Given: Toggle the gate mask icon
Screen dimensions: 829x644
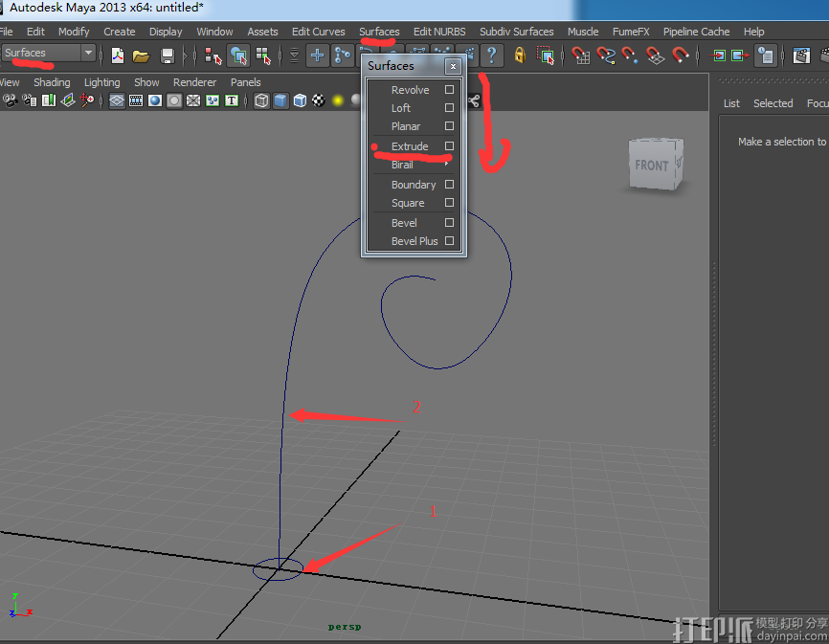Looking at the screenshot, I should click(174, 100).
